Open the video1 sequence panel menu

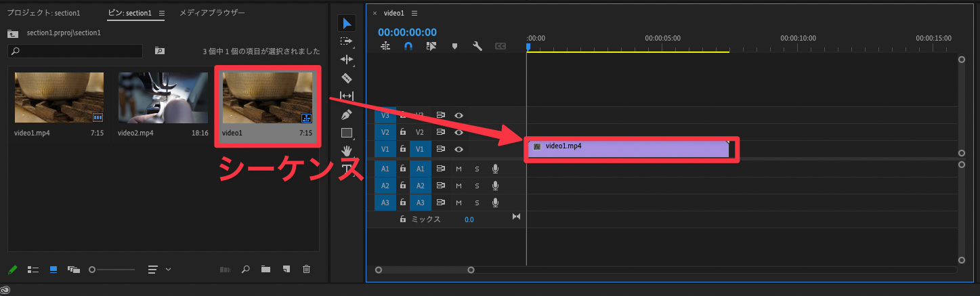(414, 13)
